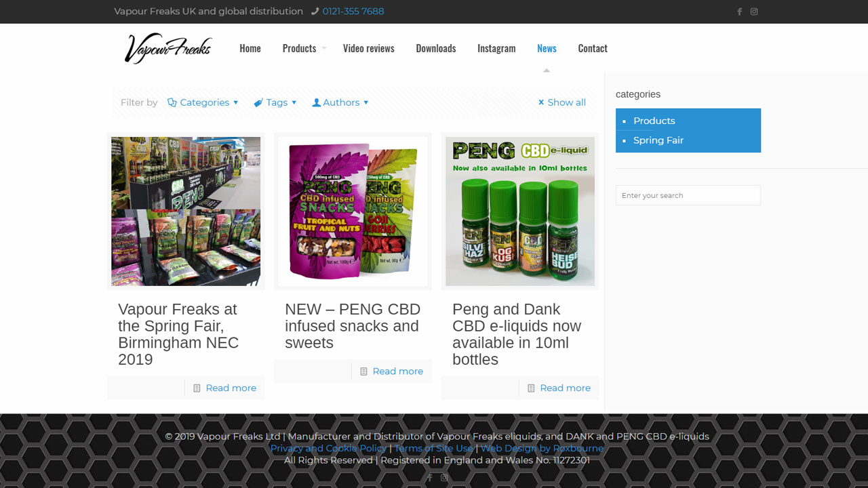868x488 pixels.
Task: Open the Products menu item
Action: [299, 48]
